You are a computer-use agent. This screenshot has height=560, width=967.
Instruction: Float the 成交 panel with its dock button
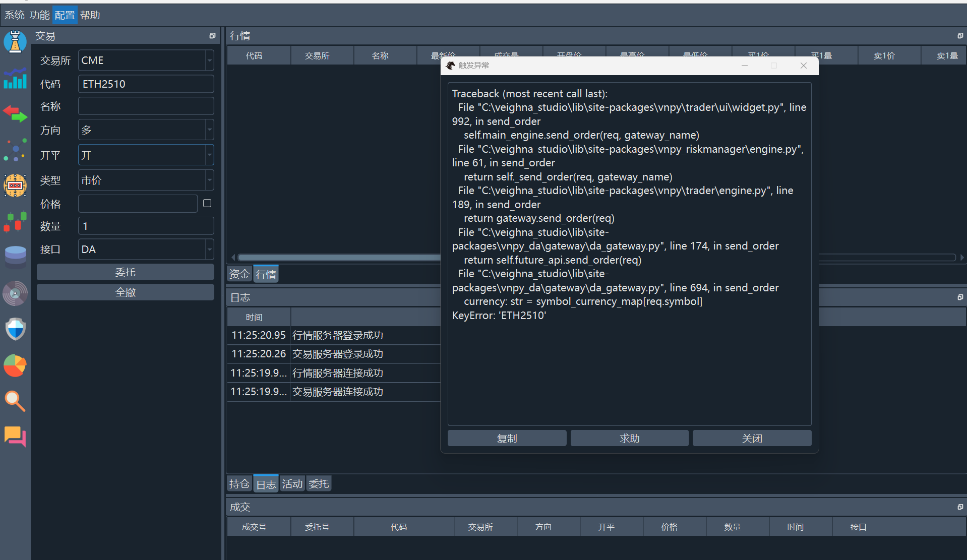coord(960,507)
